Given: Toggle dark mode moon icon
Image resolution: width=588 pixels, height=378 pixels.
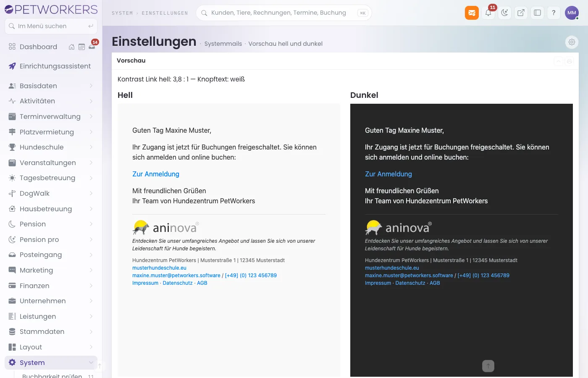Looking at the screenshot, I should (504, 13).
